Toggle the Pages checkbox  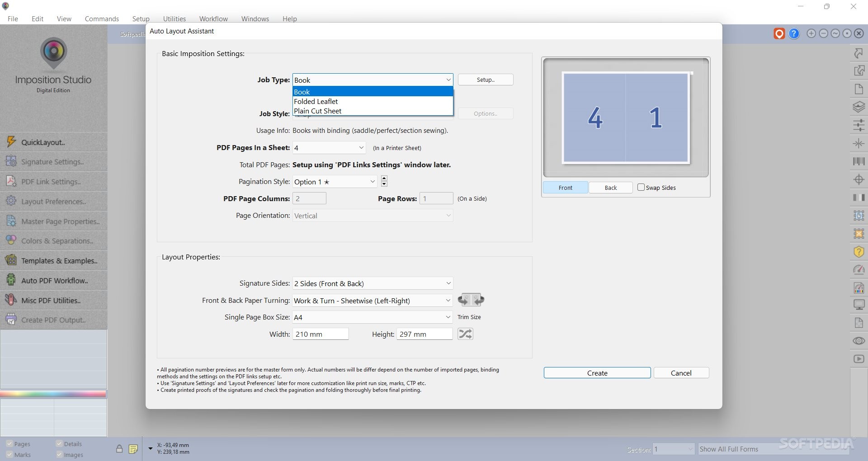point(9,444)
